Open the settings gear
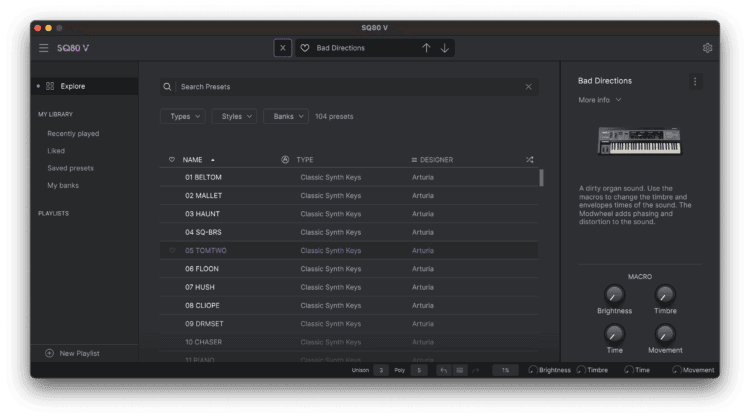The width and height of the screenshot is (750, 418). coord(707,48)
